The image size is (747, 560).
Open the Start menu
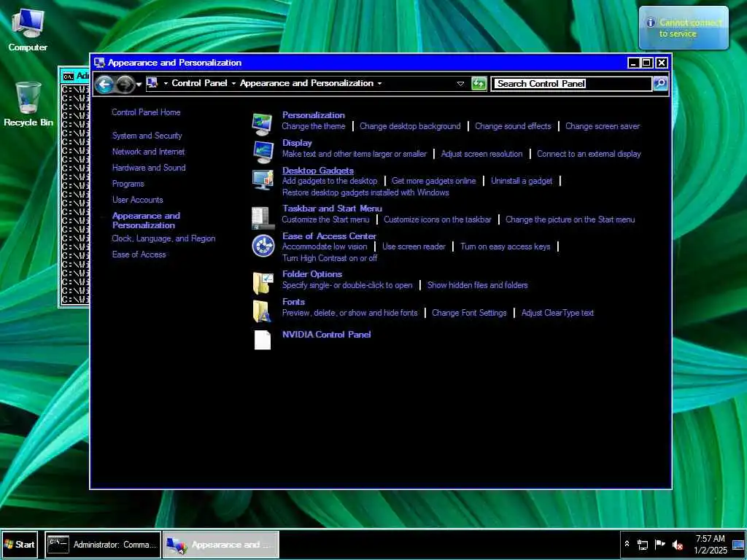pos(20,544)
